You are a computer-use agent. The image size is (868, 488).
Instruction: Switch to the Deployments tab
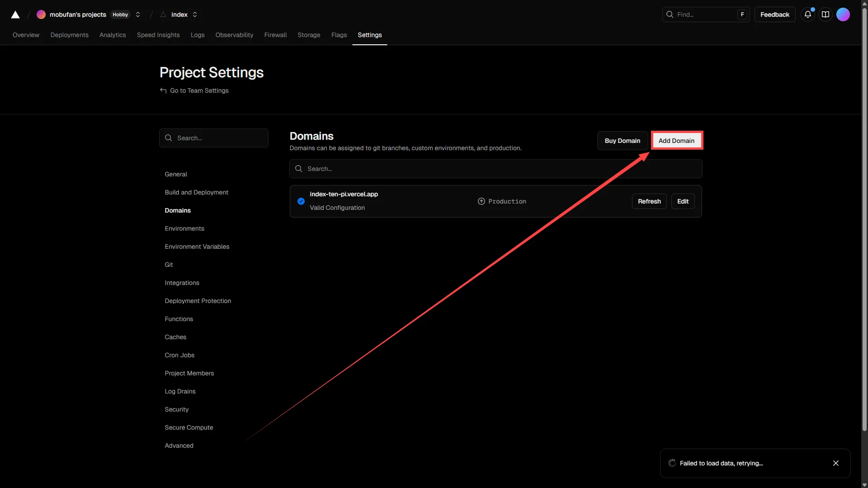(x=69, y=35)
